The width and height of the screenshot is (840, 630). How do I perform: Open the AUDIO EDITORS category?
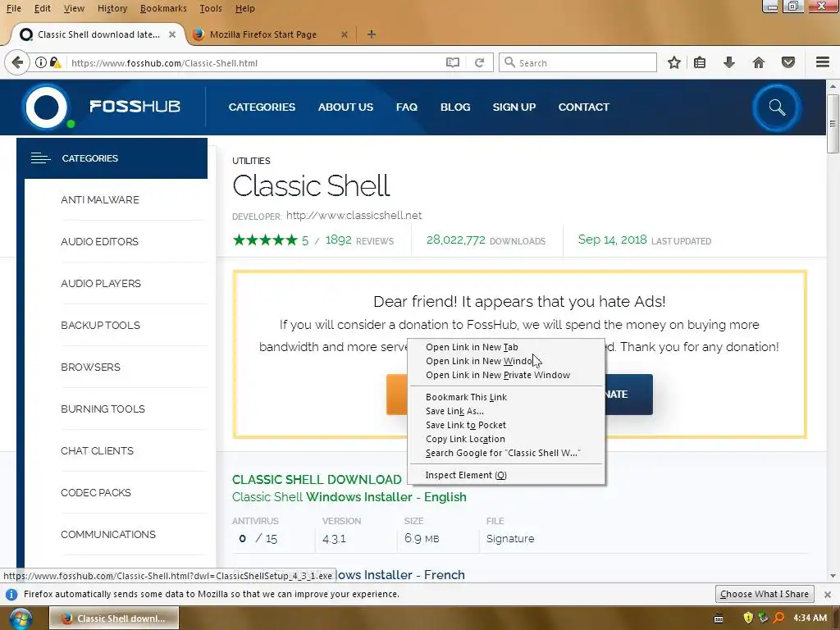tap(99, 242)
